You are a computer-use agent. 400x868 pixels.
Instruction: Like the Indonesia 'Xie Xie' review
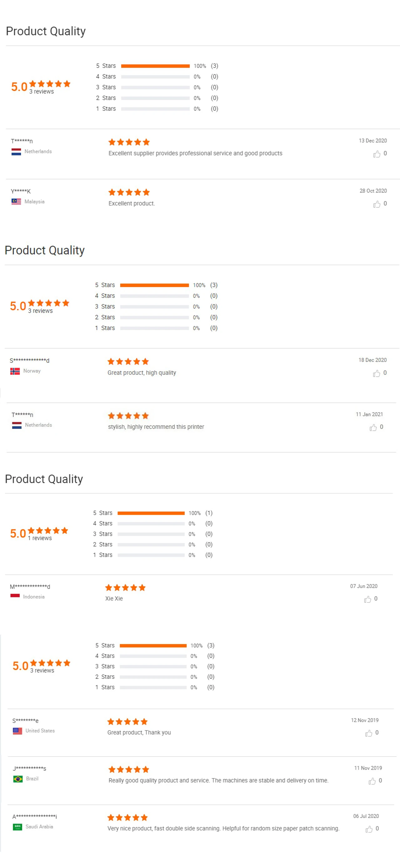click(367, 599)
